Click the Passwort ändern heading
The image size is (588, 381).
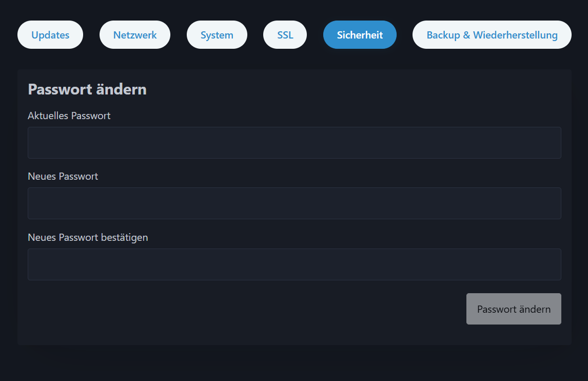87,89
